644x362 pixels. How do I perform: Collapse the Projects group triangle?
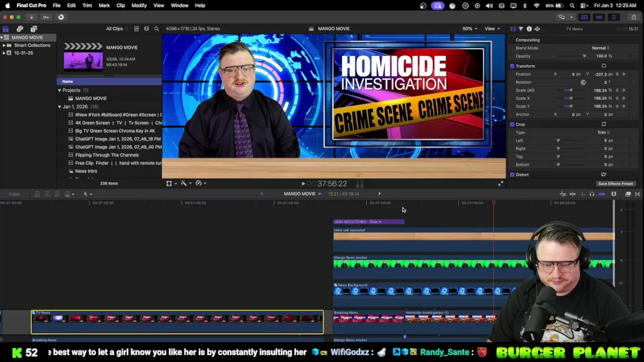pyautogui.click(x=59, y=90)
